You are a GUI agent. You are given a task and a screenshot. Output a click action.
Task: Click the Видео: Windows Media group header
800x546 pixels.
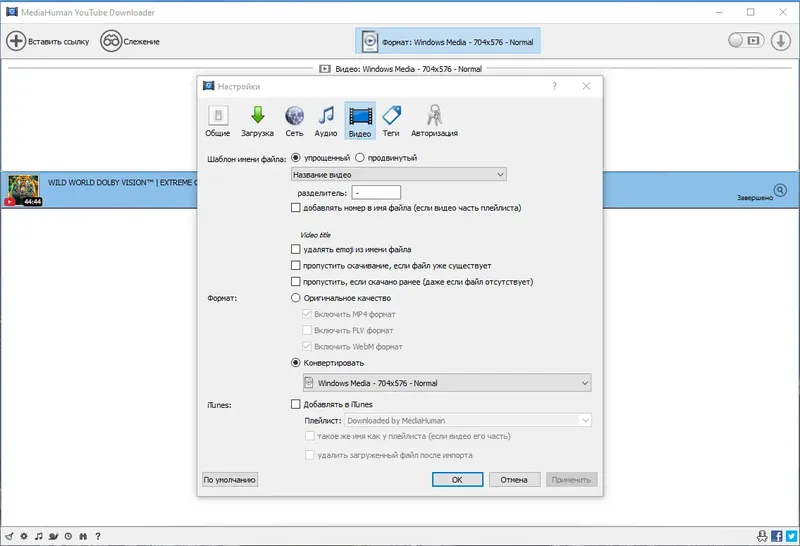401,69
